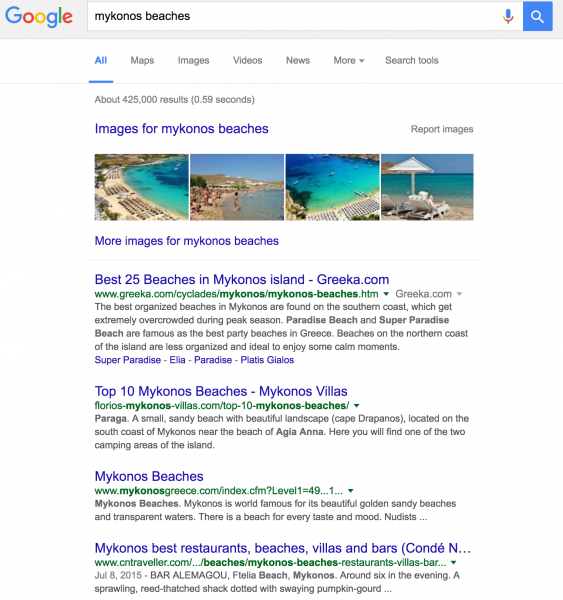Open Paradise sitelink
Viewport: 563px width, 600px height.
[x=213, y=360]
